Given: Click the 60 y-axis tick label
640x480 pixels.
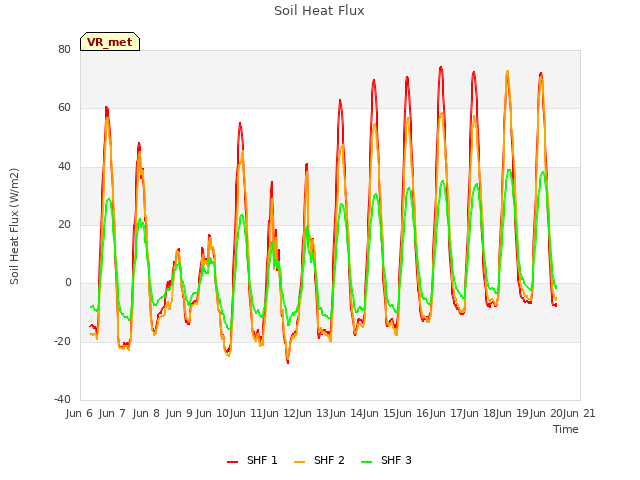Looking at the screenshot, I should 64,108.
